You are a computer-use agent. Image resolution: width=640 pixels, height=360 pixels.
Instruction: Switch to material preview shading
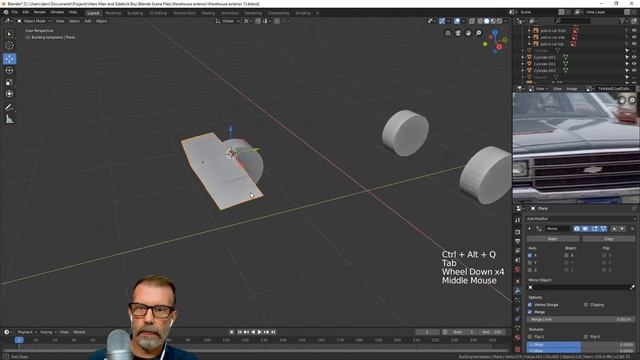[493, 21]
